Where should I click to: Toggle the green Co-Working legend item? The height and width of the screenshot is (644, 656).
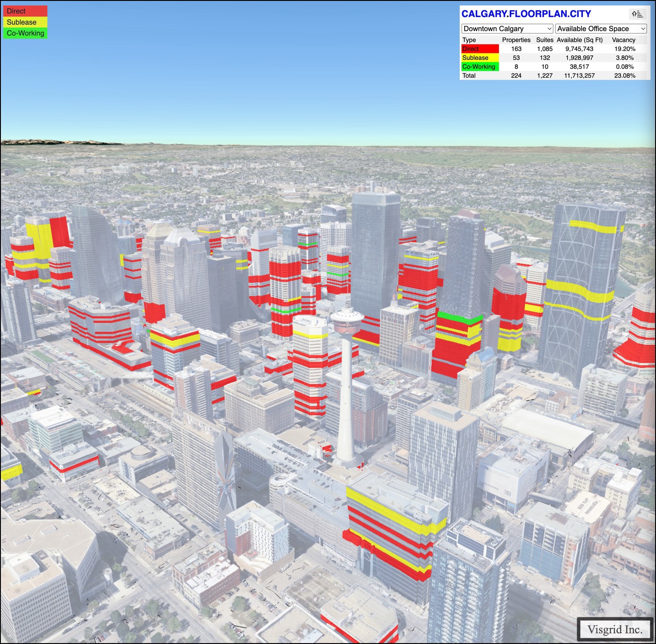(25, 33)
